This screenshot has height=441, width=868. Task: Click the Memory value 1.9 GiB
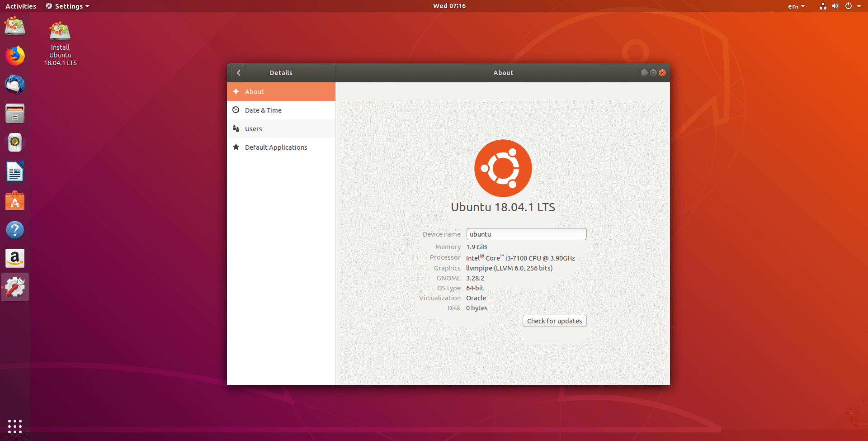476,247
